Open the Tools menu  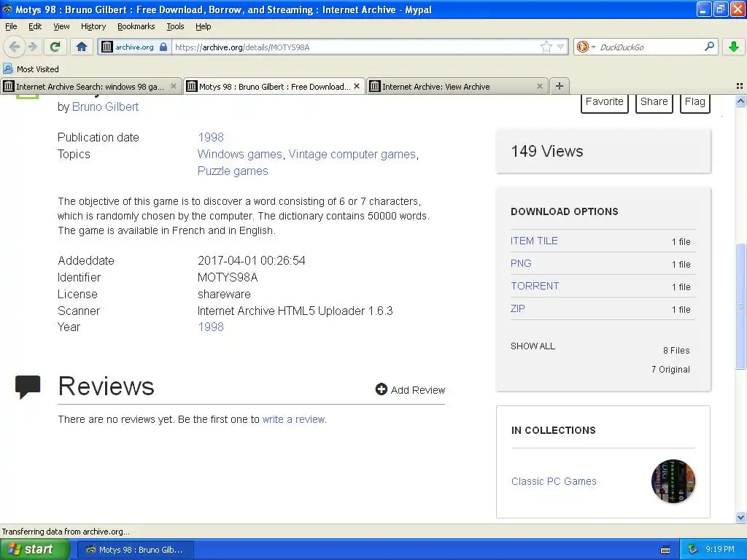(175, 26)
